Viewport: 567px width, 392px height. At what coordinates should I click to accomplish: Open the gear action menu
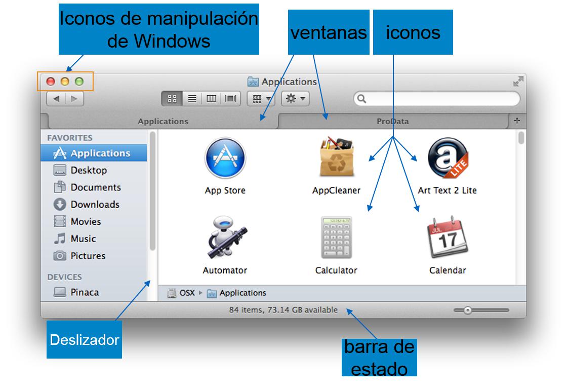tap(296, 98)
